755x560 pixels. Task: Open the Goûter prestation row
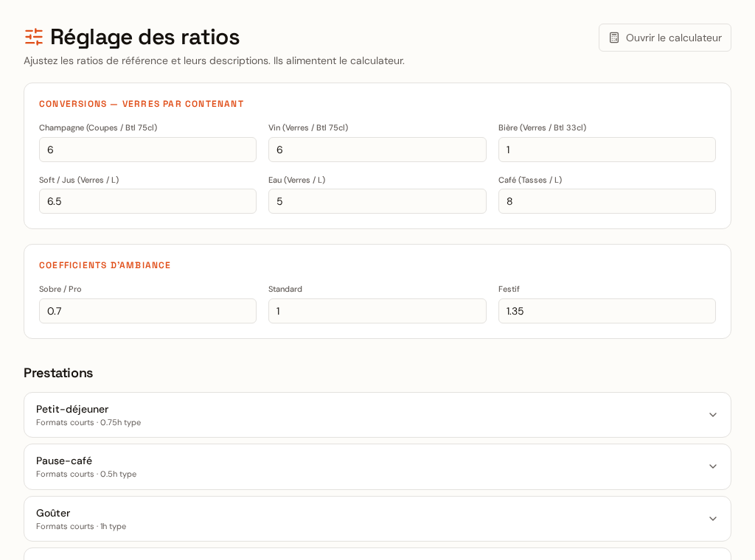coord(377,519)
